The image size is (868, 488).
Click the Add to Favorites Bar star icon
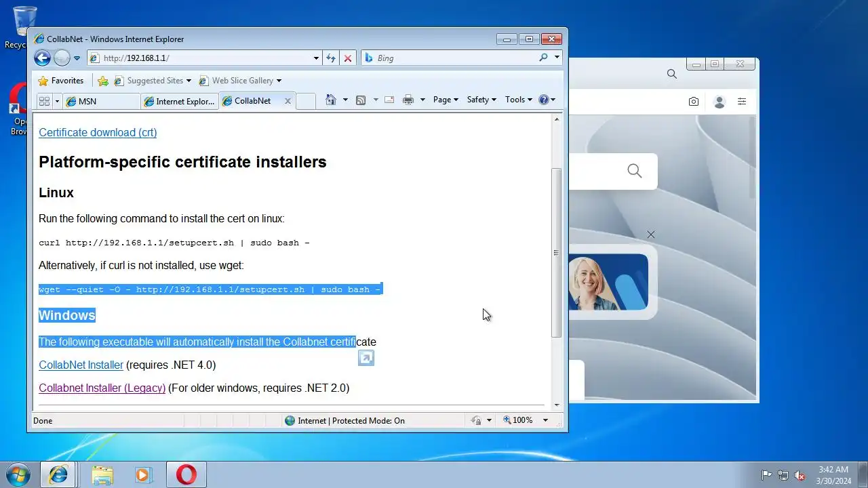click(103, 81)
